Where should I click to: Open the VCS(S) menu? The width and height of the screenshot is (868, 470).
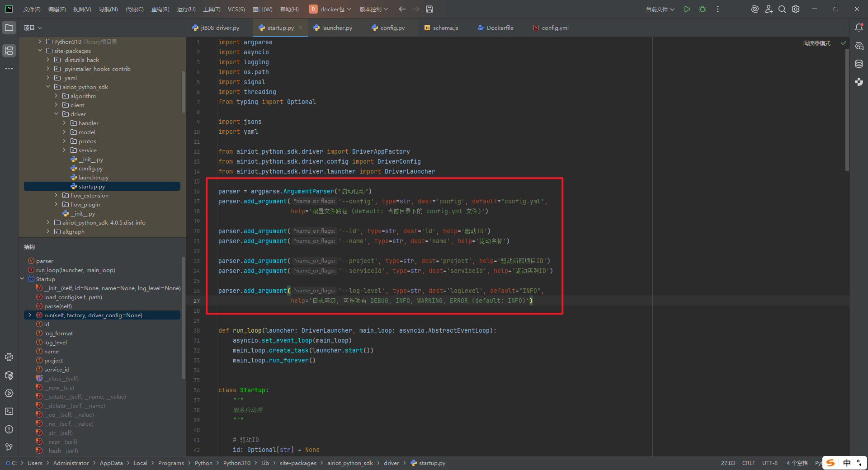coord(236,9)
